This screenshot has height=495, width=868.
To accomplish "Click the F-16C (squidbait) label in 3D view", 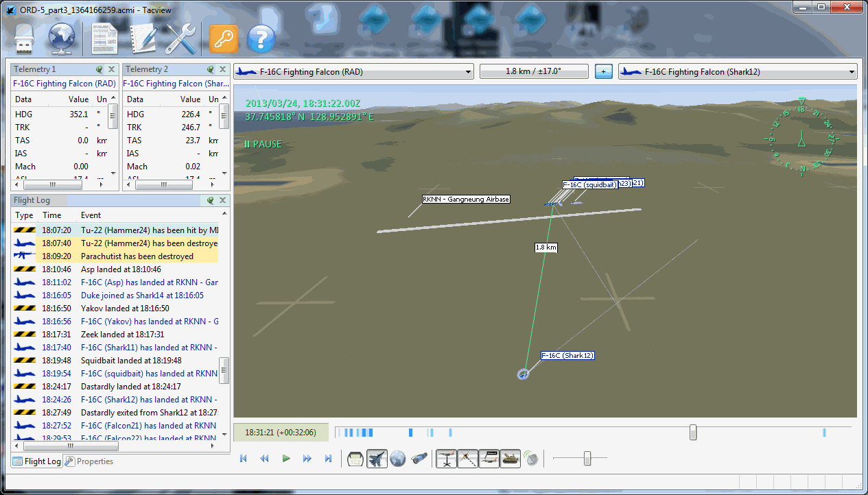I will (x=589, y=185).
